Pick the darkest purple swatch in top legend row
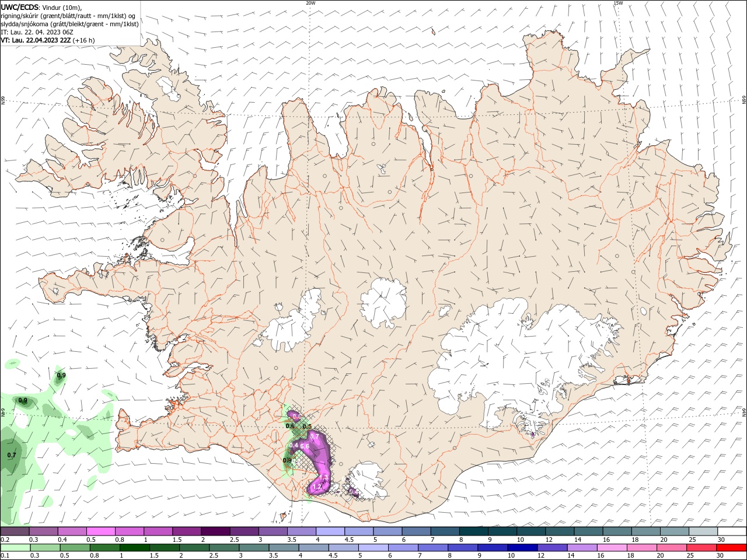This screenshot has height=560, width=747. click(x=216, y=531)
